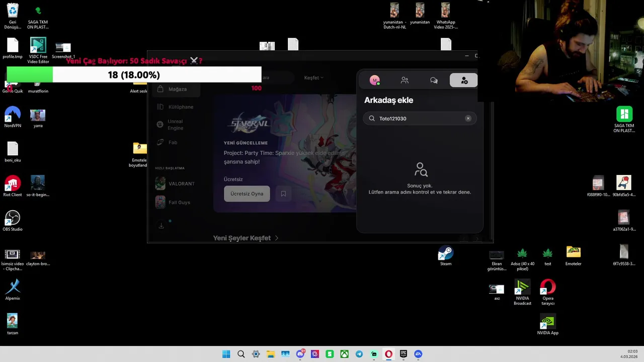Open Xbox app from the taskbar
644x362 pixels.
tap(344, 354)
